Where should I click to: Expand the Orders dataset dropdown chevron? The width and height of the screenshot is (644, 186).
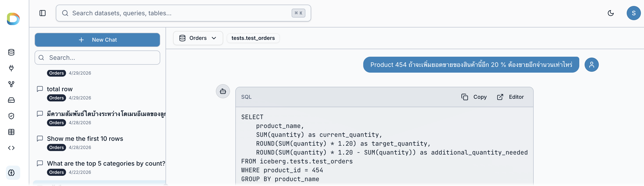[214, 38]
